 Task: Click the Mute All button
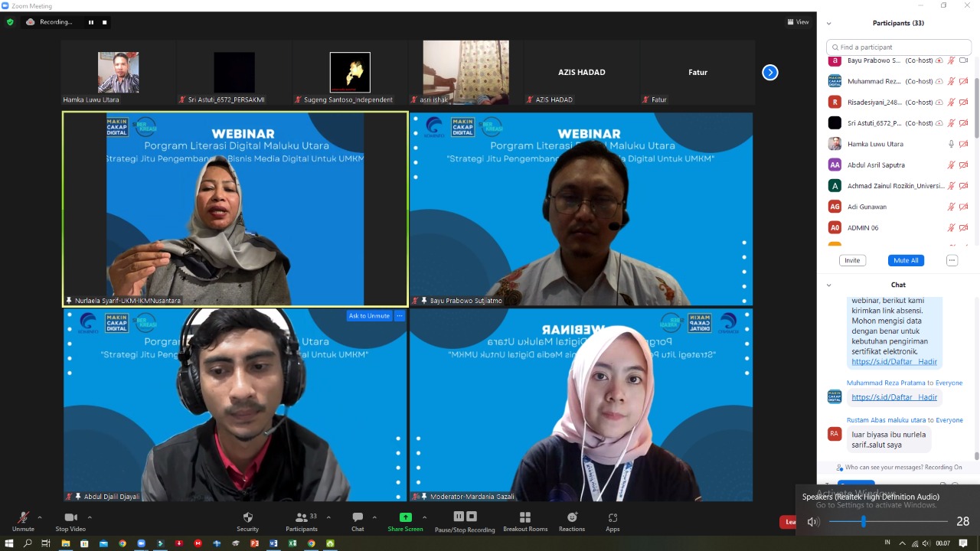coord(905,260)
